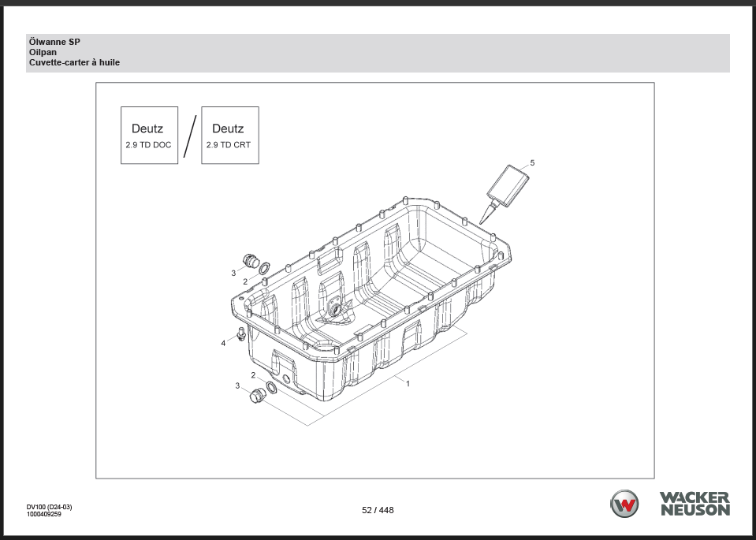Click the Wacker Neuson round logo emblem
The image size is (756, 540).
[x=624, y=504]
